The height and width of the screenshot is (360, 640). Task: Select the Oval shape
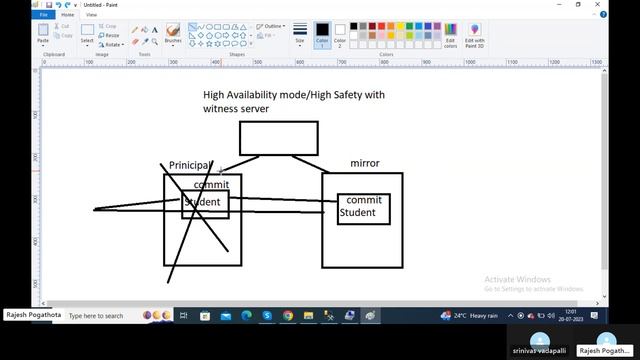209,27
